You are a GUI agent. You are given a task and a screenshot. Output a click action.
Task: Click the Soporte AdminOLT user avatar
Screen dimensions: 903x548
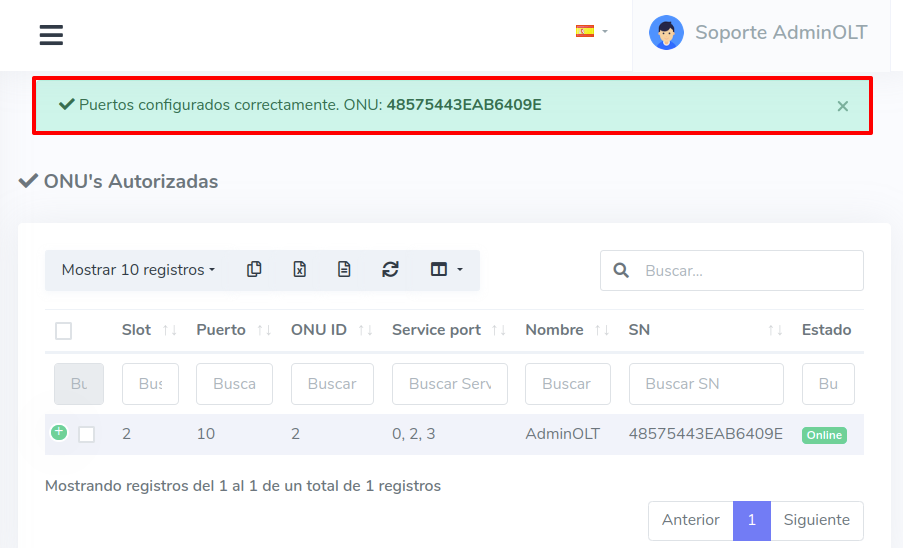click(x=666, y=33)
